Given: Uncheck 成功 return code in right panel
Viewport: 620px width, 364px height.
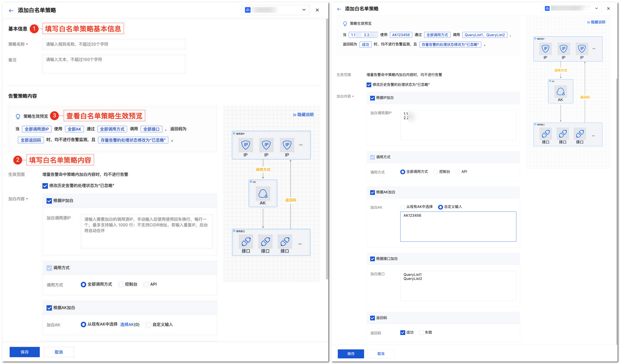Looking at the screenshot, I should [x=403, y=333].
